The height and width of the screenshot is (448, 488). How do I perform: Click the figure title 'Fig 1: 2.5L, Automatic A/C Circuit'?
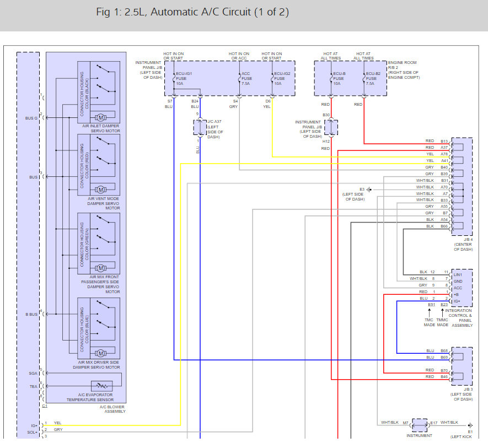(192, 12)
